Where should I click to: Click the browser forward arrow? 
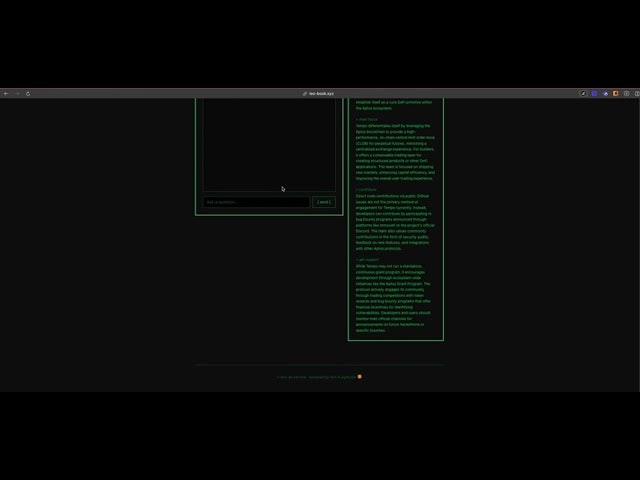pos(17,93)
